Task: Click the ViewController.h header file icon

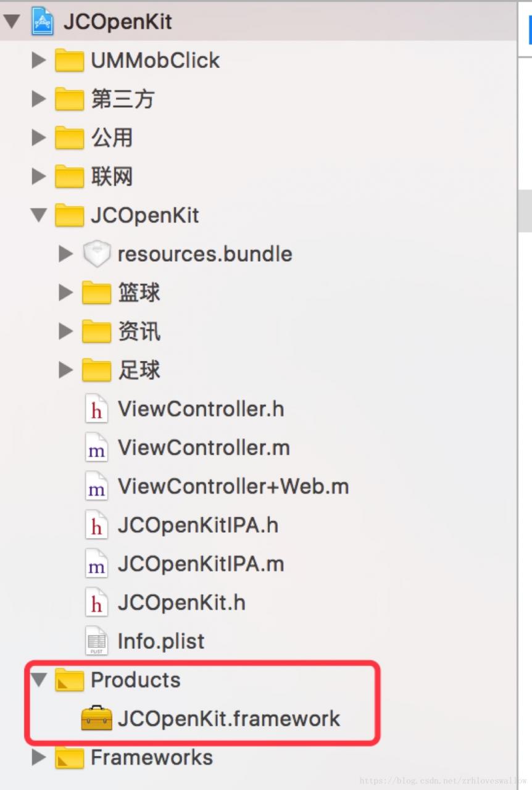Action: coord(96,409)
